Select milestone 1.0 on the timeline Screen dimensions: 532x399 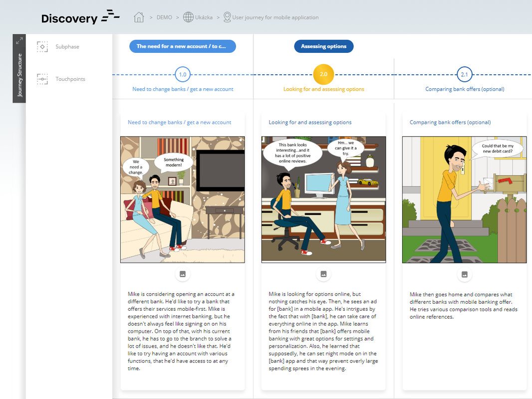tap(183, 74)
